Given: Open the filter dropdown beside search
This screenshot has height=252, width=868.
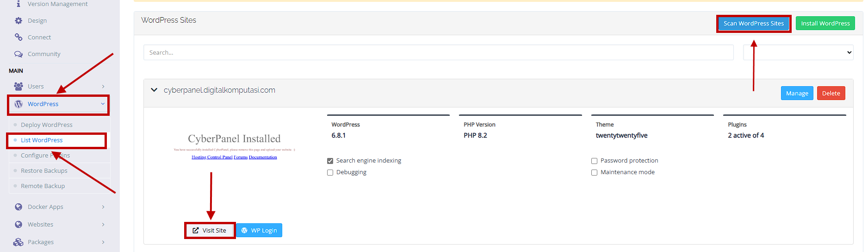Looking at the screenshot, I should 798,52.
